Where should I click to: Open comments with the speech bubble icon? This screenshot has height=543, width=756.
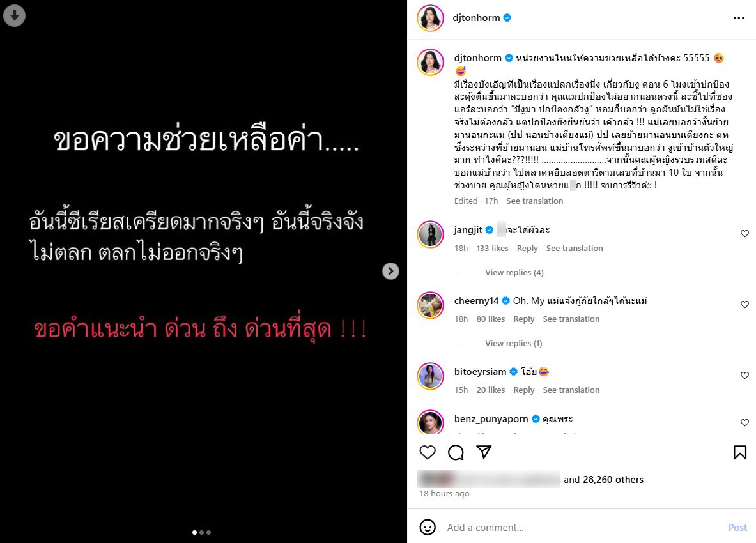click(456, 452)
